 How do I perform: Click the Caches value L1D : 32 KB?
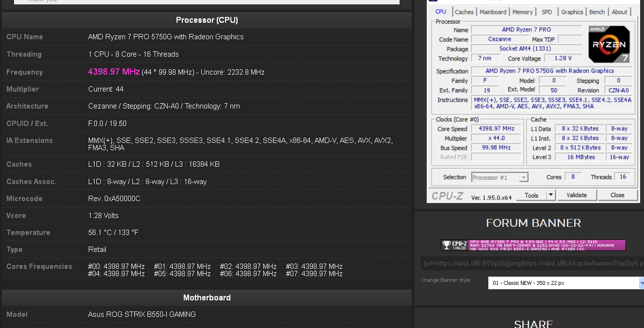pos(154,164)
